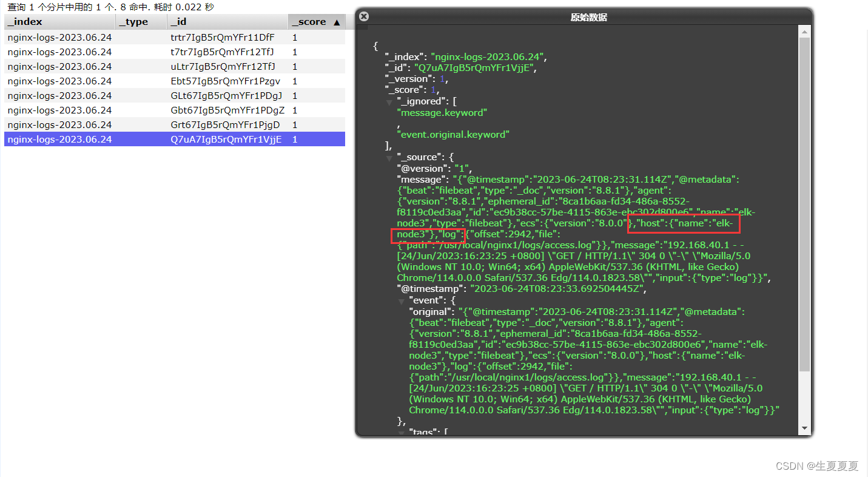Open row with id GLt67IgB5rQmYFr1PDgJ

(175, 96)
